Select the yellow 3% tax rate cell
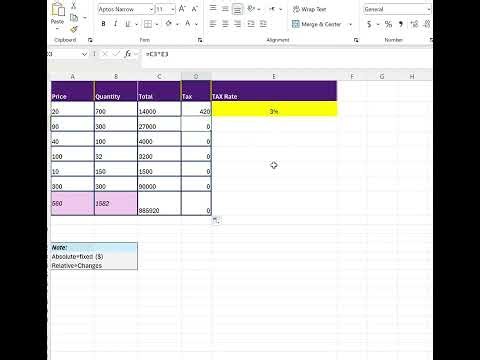The height and width of the screenshot is (360, 480). click(274, 109)
